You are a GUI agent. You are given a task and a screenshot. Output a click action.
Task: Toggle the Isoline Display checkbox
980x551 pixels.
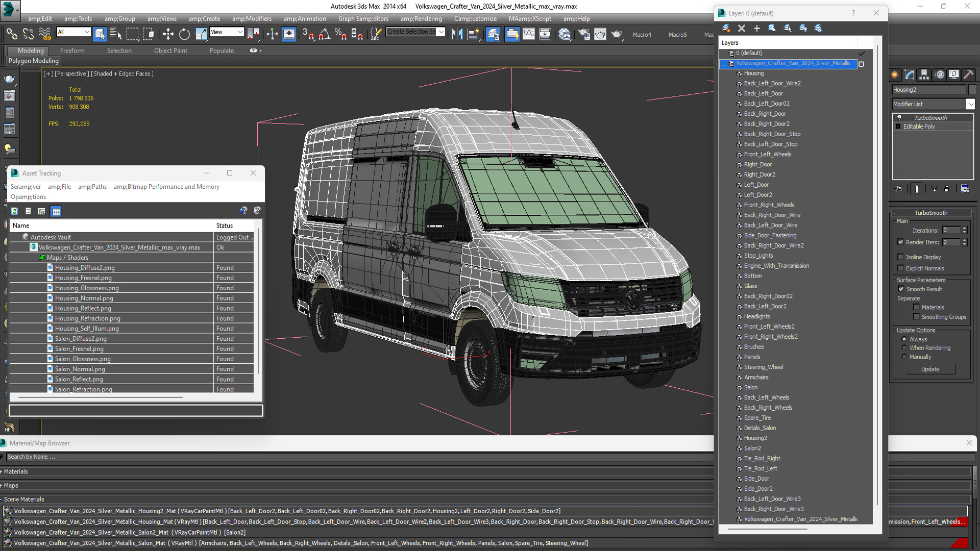click(x=900, y=257)
